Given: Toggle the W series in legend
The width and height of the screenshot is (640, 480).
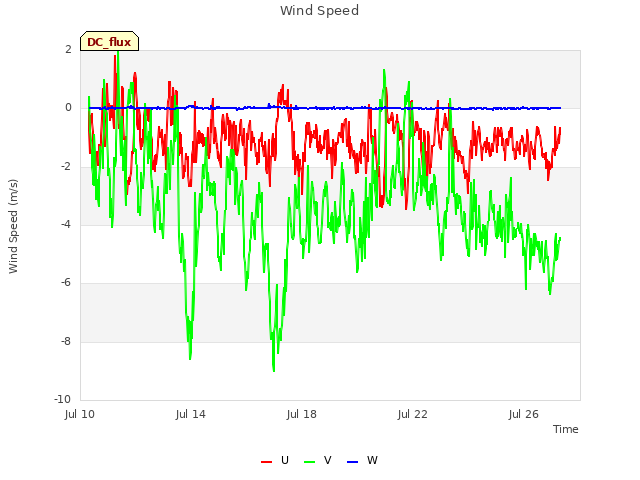Looking at the screenshot, I should click(x=362, y=460).
